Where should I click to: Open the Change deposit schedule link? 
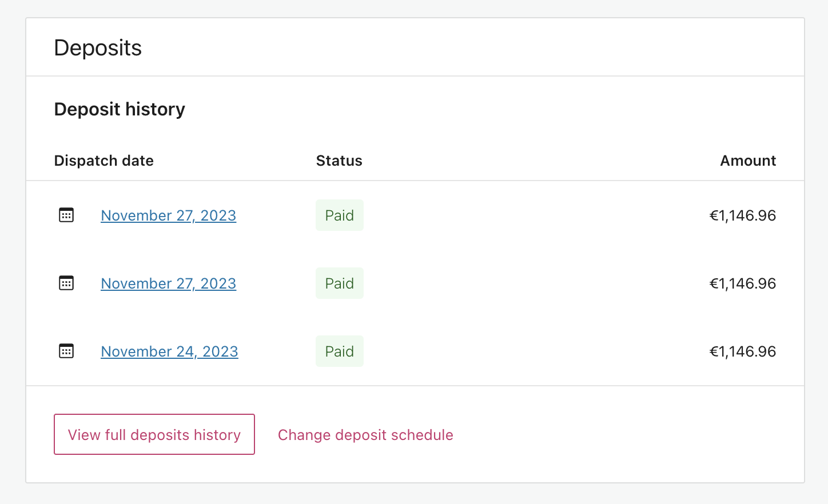pos(365,435)
